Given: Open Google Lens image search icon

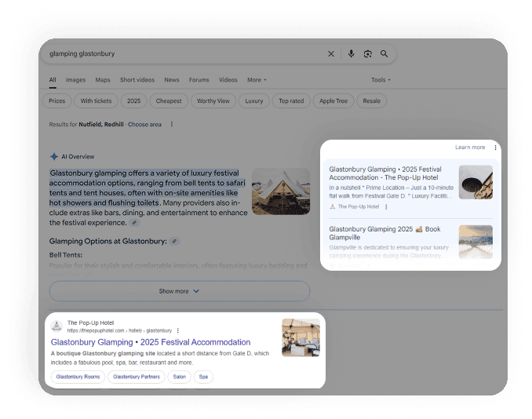Looking at the screenshot, I should pos(367,54).
